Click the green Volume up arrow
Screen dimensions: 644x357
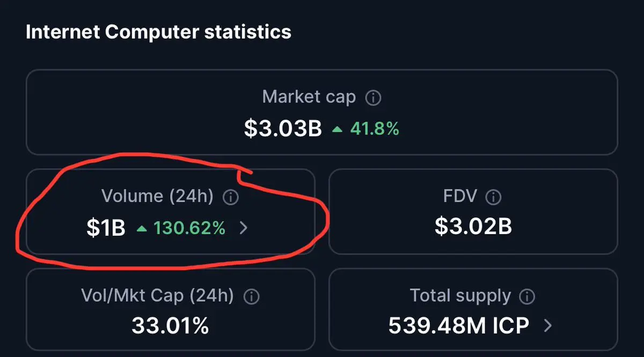142,229
